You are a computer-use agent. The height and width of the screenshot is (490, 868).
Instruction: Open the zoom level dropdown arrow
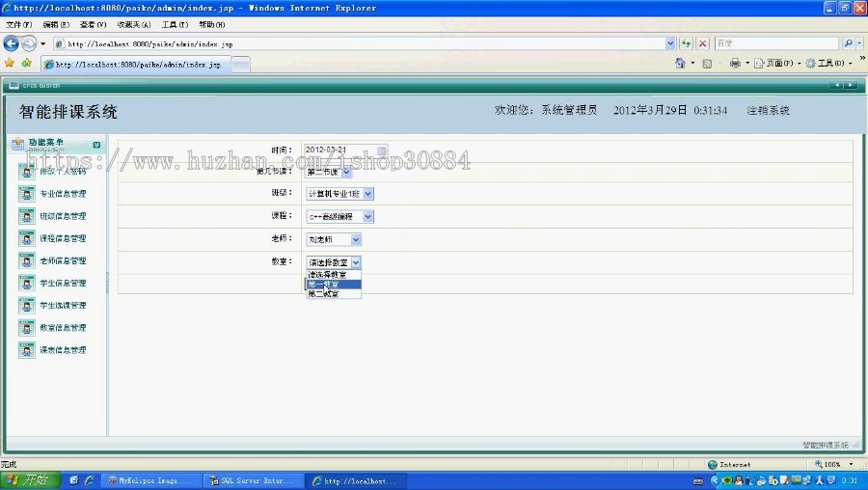pos(851,465)
